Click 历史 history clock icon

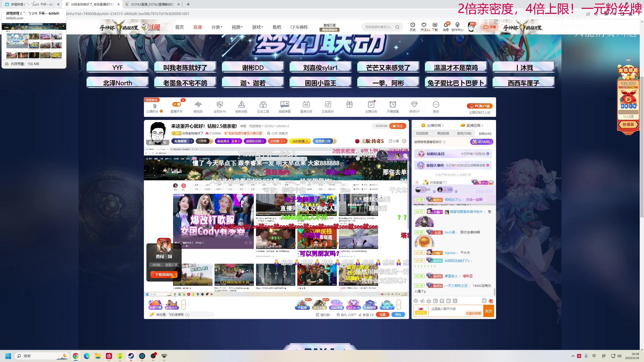(x=413, y=27)
